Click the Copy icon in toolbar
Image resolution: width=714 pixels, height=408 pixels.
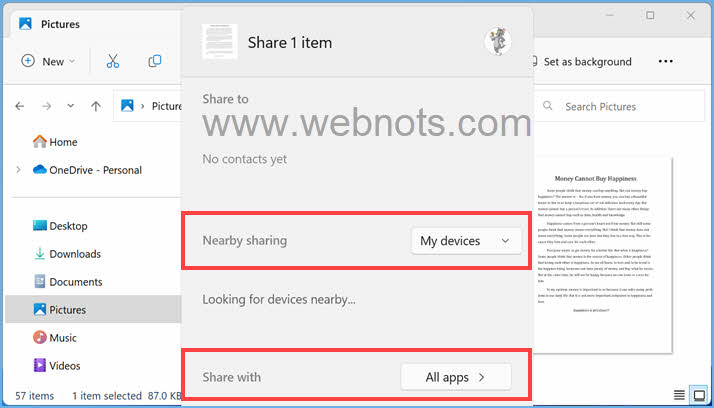coord(155,61)
